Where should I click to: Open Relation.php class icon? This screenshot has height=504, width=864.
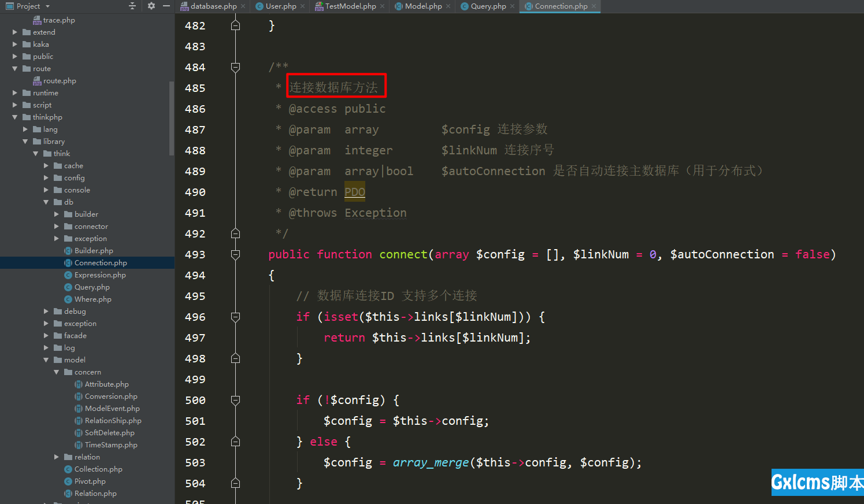pos(68,494)
